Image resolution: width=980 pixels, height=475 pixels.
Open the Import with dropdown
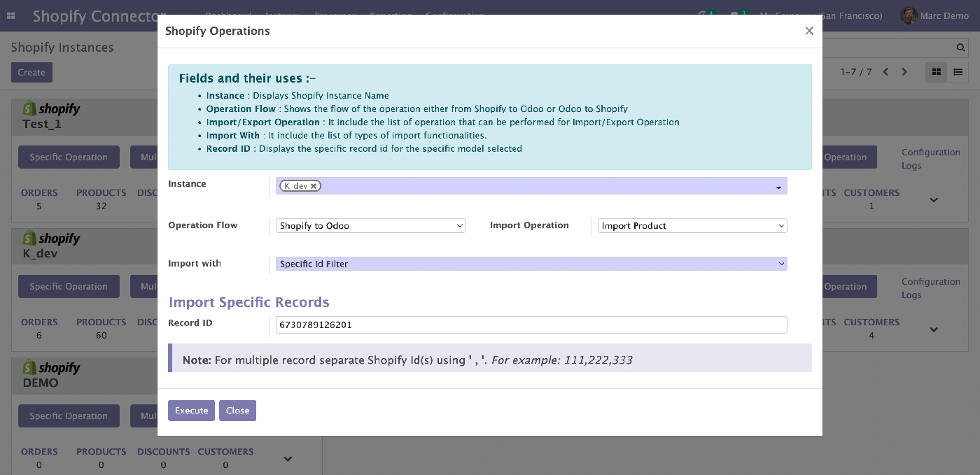[531, 264]
